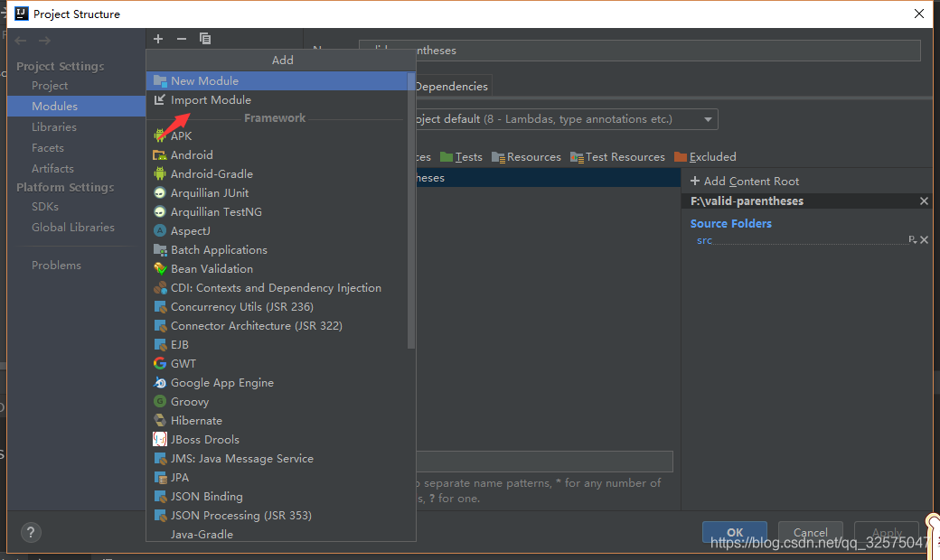Click Add Content Root
This screenshot has height=560, width=940.
pos(745,182)
